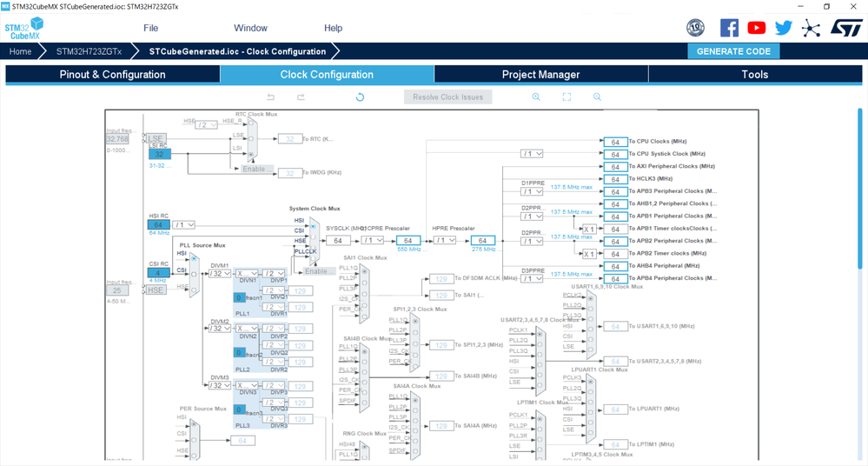Click the STCubeGenerated.ioc breadcrumb

(x=237, y=51)
